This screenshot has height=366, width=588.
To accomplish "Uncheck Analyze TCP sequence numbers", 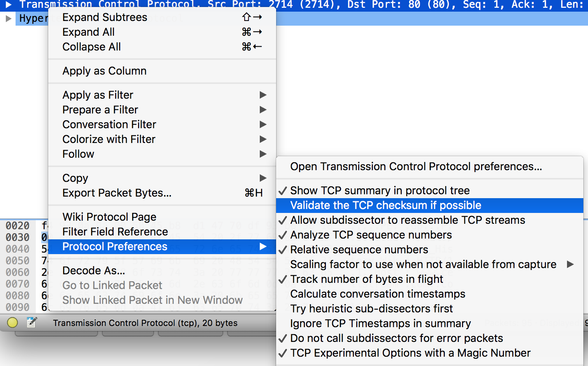I will (x=371, y=235).
